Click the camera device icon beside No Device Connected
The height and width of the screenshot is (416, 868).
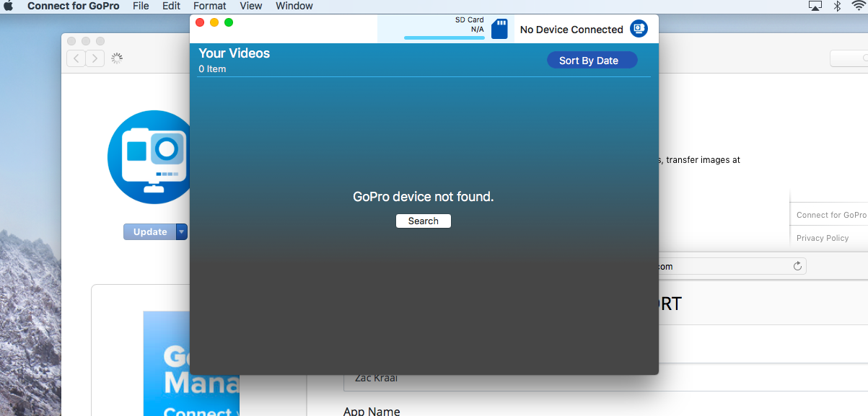click(639, 29)
